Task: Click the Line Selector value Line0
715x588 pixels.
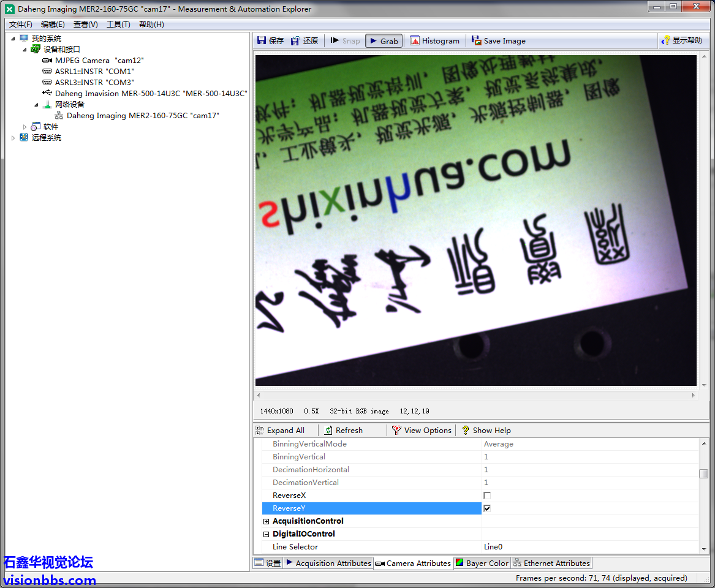Action: click(493, 547)
